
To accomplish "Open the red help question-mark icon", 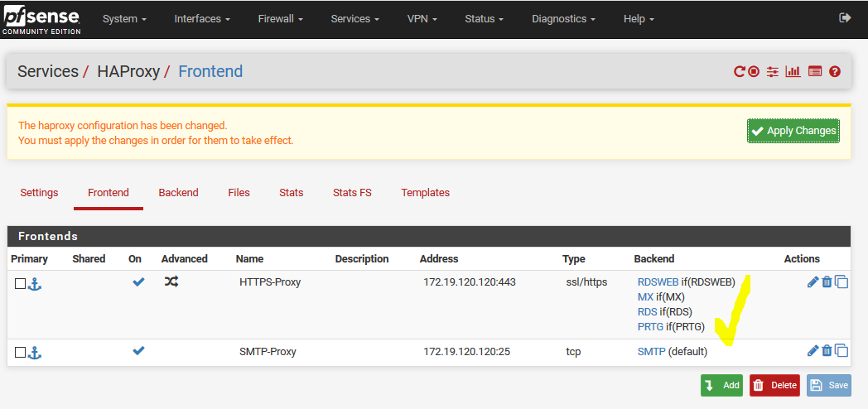I will pos(835,71).
